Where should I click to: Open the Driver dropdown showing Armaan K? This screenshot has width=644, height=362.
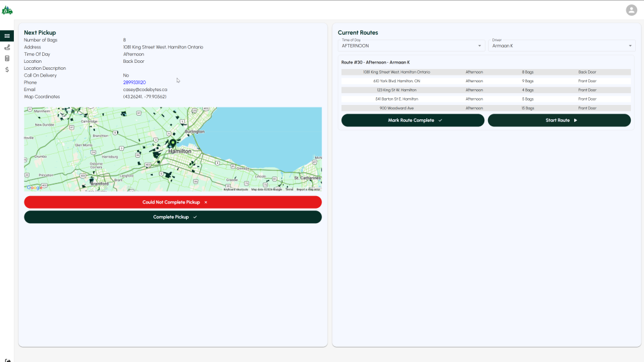point(562,45)
